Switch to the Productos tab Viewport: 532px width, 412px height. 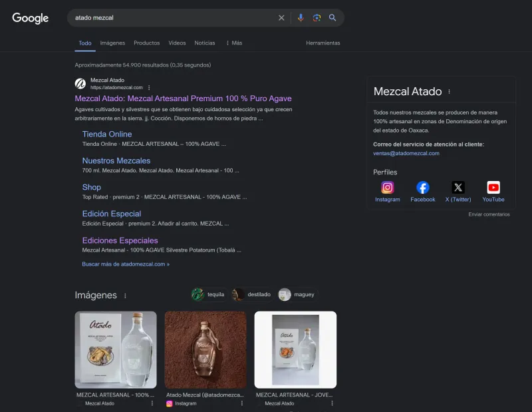pos(146,43)
